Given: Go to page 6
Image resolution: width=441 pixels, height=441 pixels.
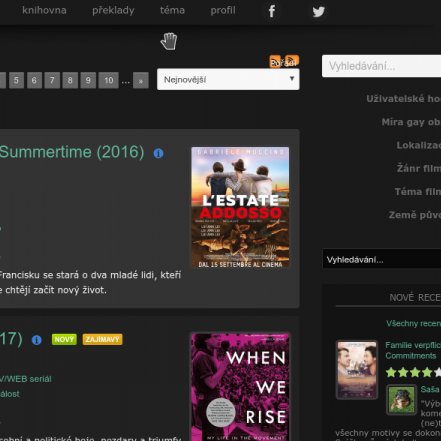Looking at the screenshot, I should (x=34, y=80).
